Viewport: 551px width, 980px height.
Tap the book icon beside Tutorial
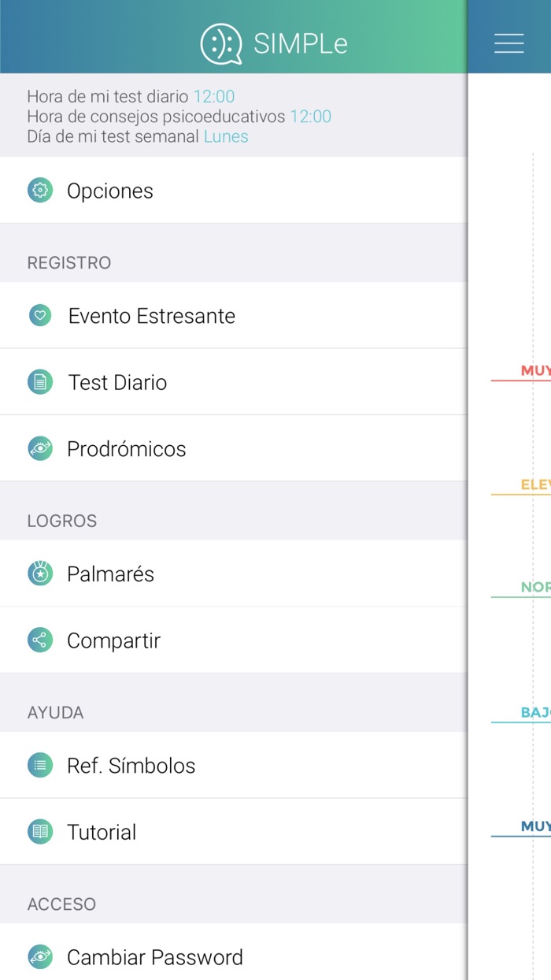point(40,832)
